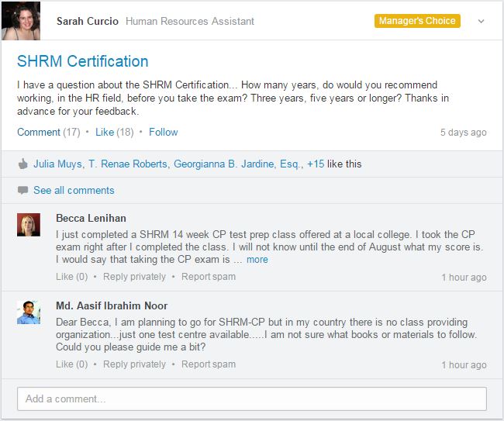Viewport: 504px width, 421px height.
Task: Reply privately to Becca Lenihan
Action: point(134,277)
